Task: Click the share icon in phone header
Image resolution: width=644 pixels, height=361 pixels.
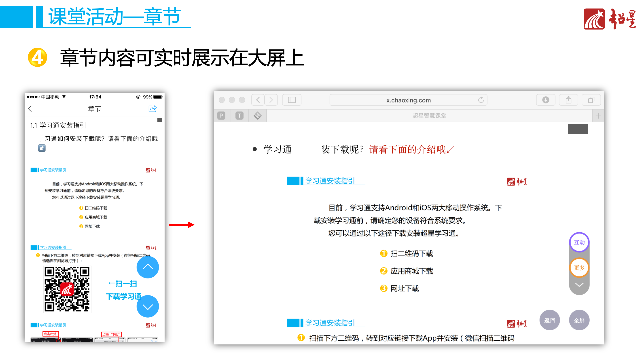Action: pos(153,108)
